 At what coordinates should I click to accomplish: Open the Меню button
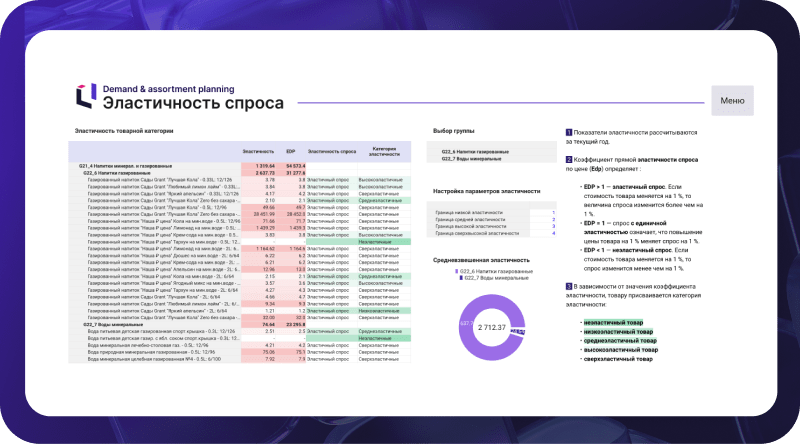pyautogui.click(x=732, y=101)
